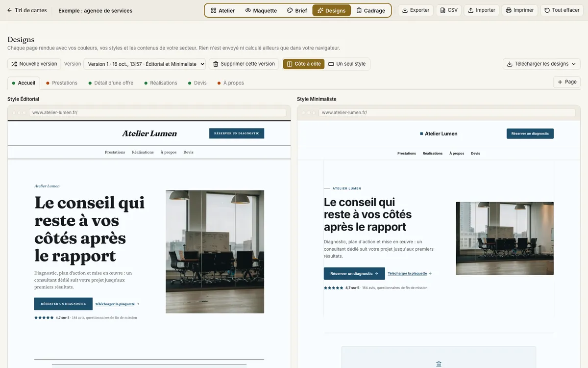
Task: Click the Importer button
Action: [x=482, y=10]
